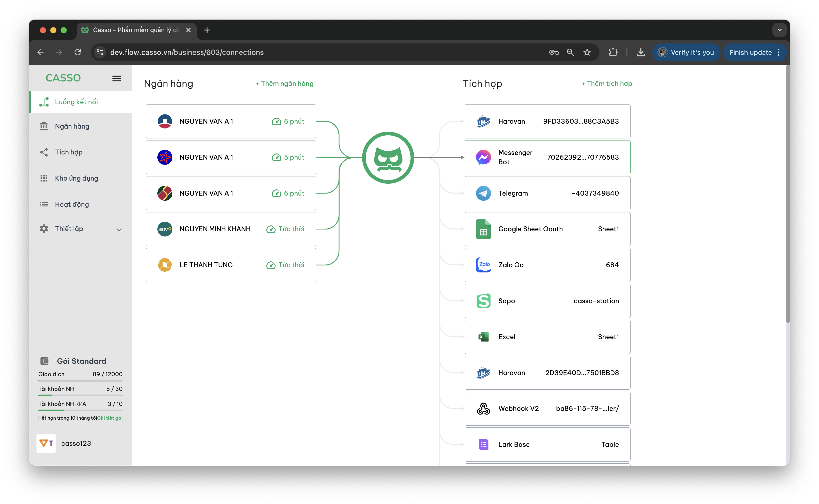
Task: Open the browser extensions puzzle icon
Action: (x=613, y=52)
